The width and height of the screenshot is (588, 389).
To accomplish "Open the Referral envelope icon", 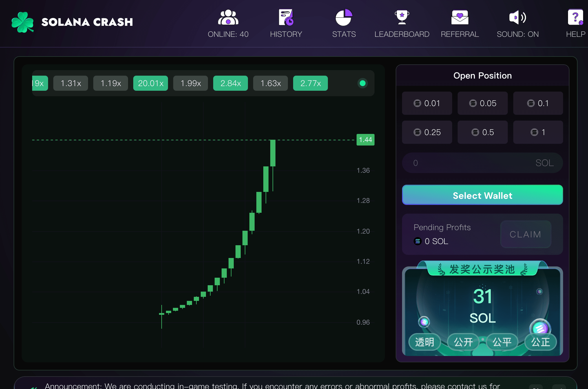I will (x=460, y=17).
